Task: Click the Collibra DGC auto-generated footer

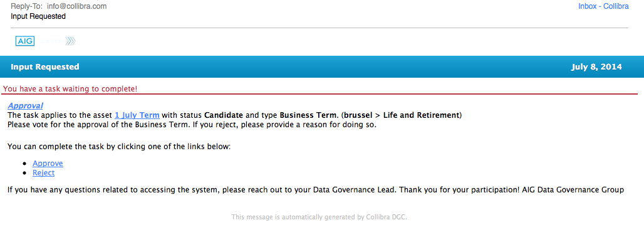Action: pyautogui.click(x=319, y=217)
